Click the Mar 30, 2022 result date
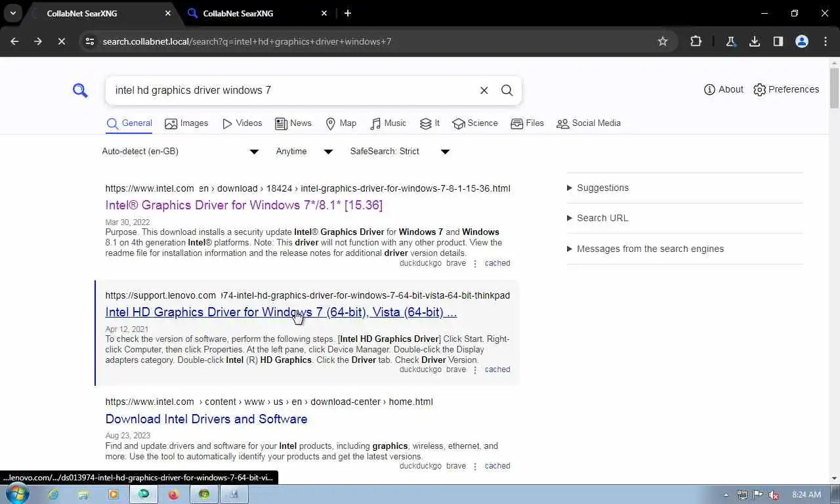 tap(128, 222)
